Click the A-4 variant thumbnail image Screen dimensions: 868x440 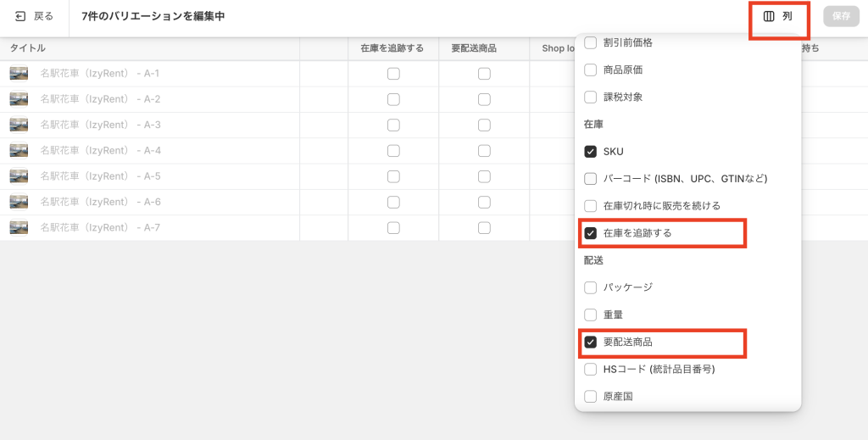pos(19,151)
